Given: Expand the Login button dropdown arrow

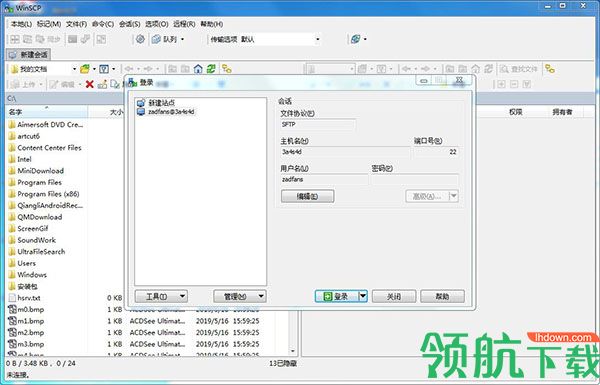Looking at the screenshot, I should [363, 296].
